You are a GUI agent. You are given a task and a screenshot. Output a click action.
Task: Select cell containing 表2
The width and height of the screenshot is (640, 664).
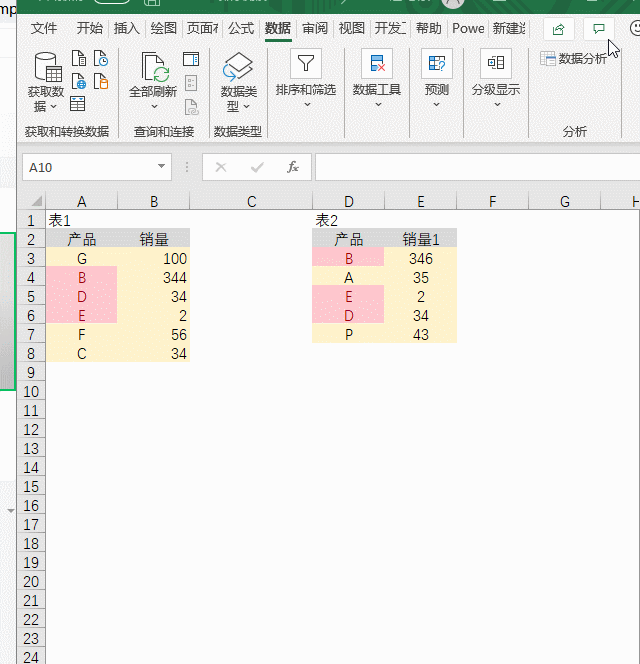tap(348, 220)
